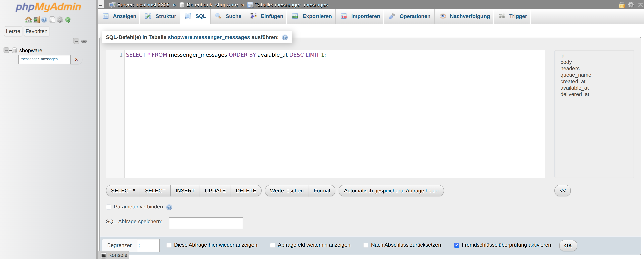
Task: Hide column list with << button
Action: pyautogui.click(x=562, y=191)
